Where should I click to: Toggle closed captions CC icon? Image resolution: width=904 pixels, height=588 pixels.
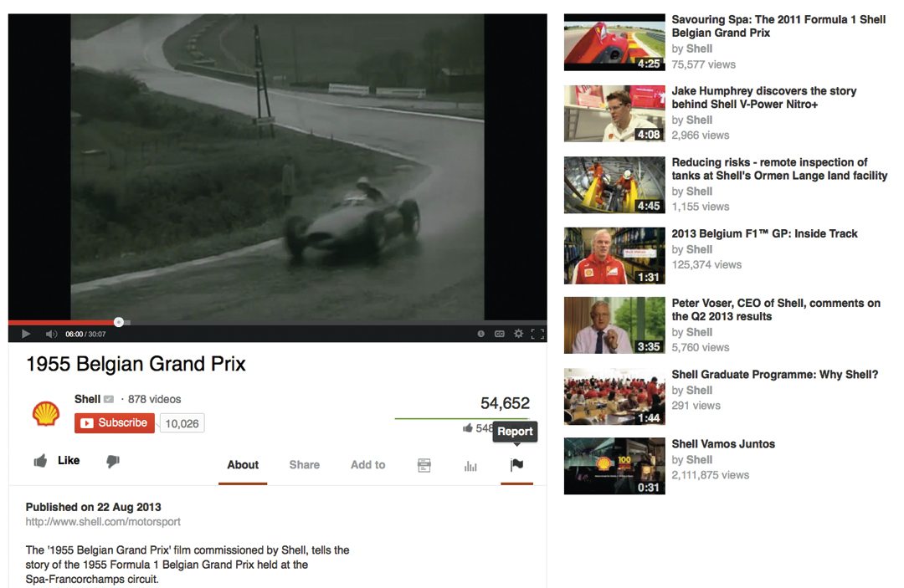(499, 334)
